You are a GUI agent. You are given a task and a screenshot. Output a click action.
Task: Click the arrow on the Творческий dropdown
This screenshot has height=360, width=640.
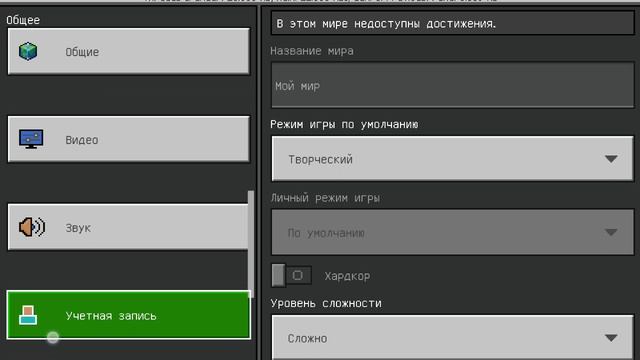point(611,159)
